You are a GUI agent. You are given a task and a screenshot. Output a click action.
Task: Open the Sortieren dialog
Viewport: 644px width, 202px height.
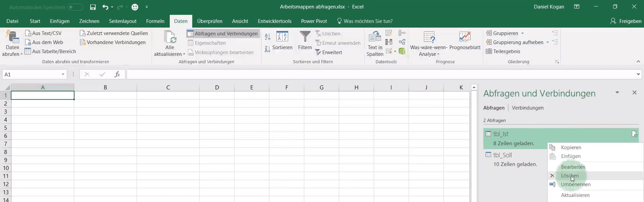tap(282, 41)
